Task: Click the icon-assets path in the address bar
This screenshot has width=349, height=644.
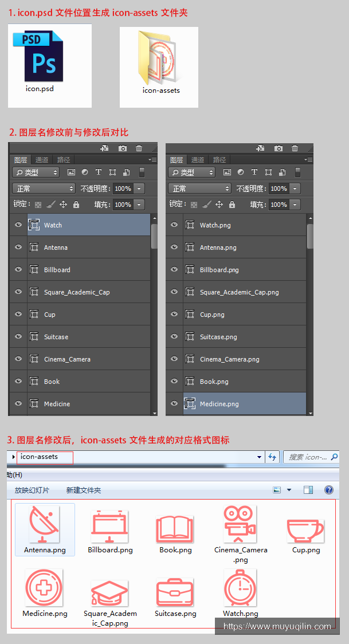Action: 39,456
